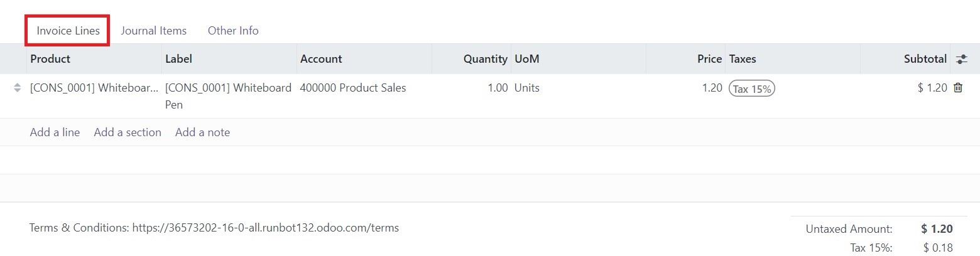Add a section to the invoice
The image size is (980, 256).
(x=128, y=132)
